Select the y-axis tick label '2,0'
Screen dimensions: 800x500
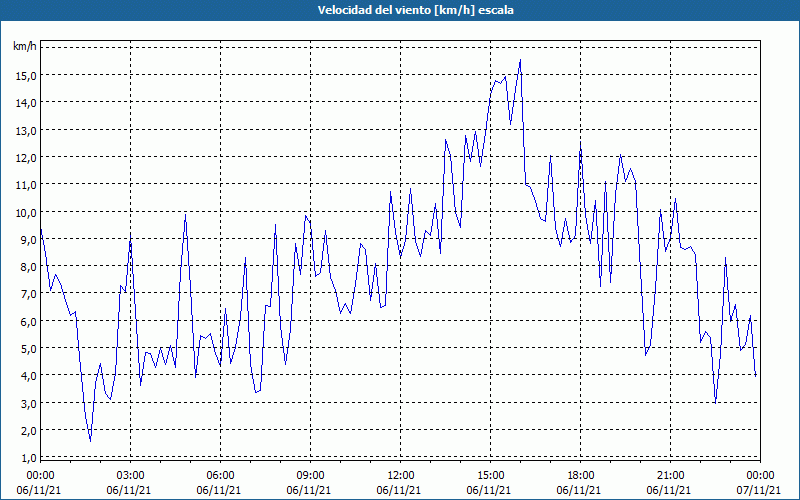click(28, 430)
